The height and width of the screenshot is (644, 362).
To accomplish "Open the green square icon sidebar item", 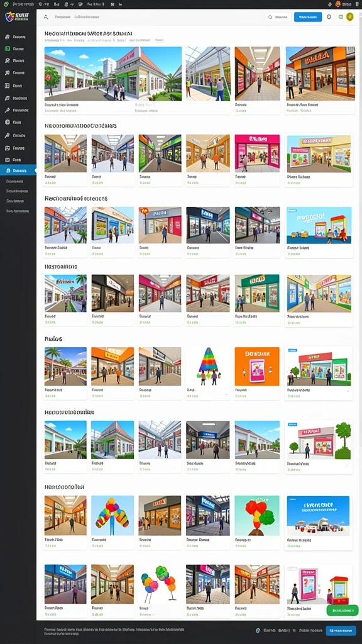I will pos(8,48).
